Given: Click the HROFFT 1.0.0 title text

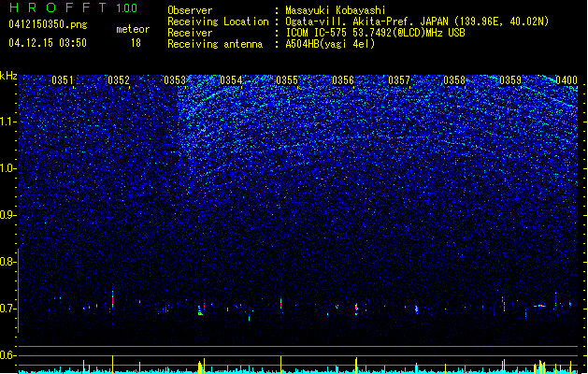Looking at the screenshot, I should pos(74,7).
